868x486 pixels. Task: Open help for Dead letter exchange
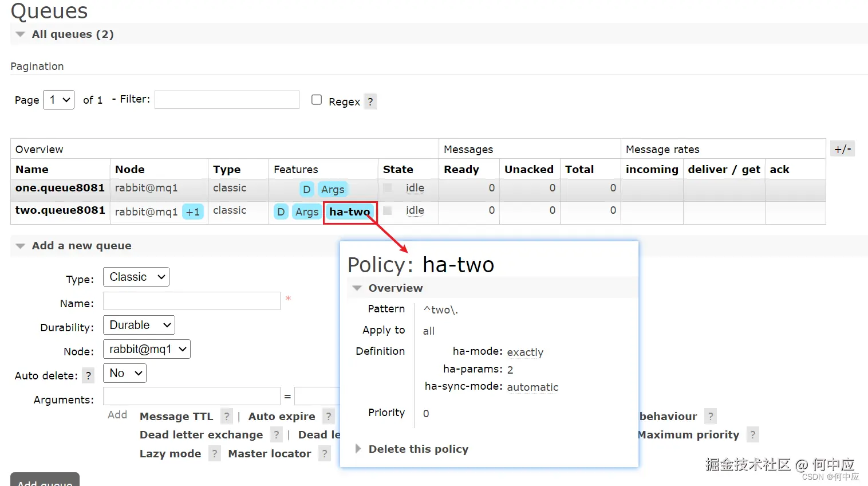(276, 434)
